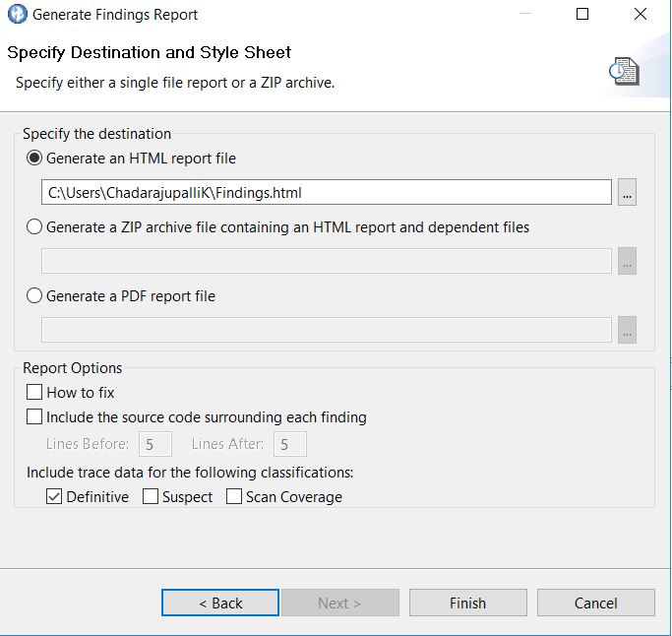Browse for HTML report file location

coord(628,193)
